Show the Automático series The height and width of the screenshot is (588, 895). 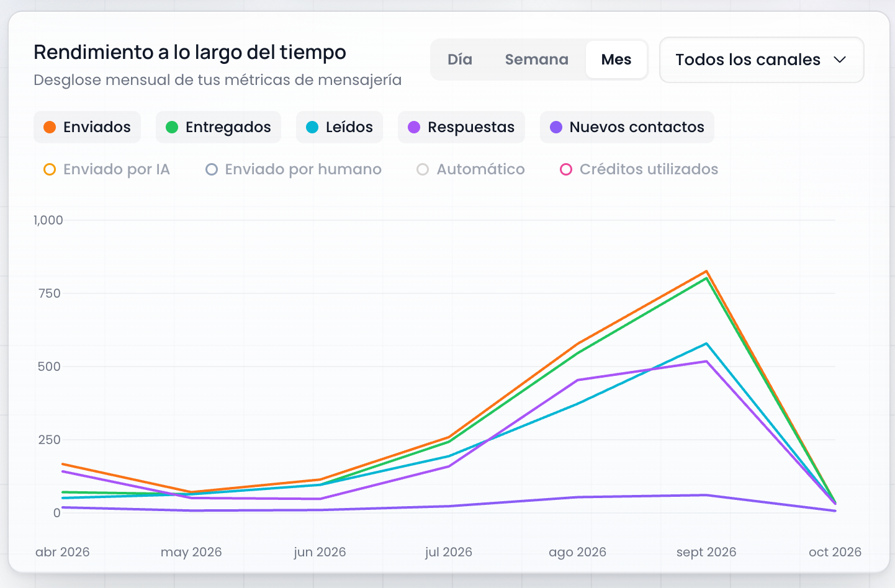(471, 169)
